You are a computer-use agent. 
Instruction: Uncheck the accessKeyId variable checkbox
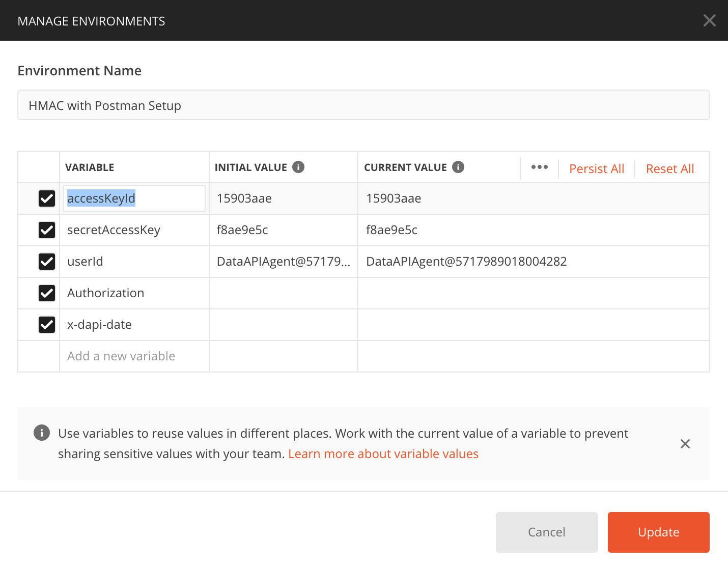click(x=46, y=198)
